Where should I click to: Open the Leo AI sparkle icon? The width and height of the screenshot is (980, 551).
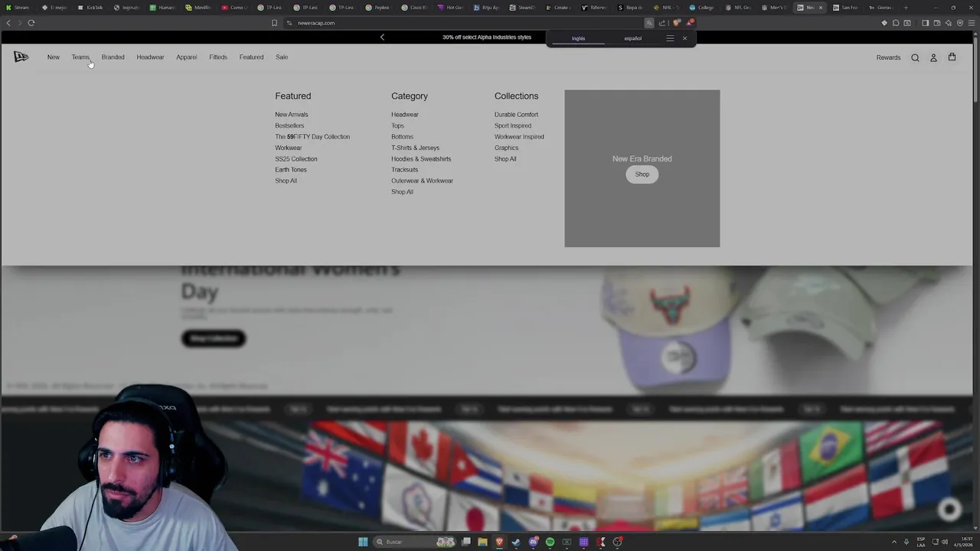pos(948,23)
